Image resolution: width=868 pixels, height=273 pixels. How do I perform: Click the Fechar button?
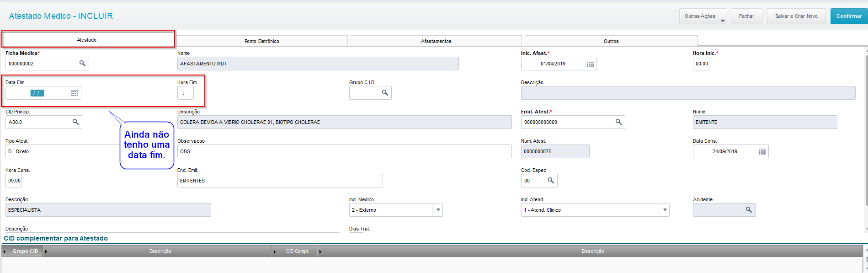[746, 16]
